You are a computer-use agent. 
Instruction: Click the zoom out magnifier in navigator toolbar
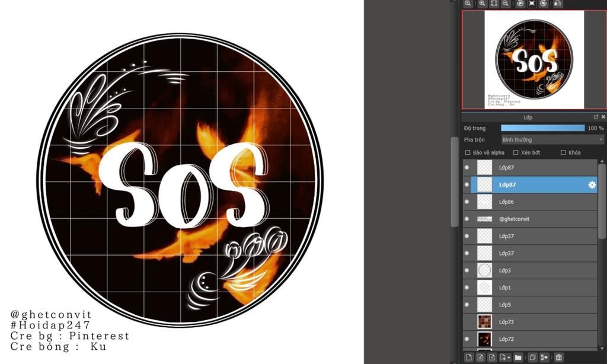pos(506,4)
